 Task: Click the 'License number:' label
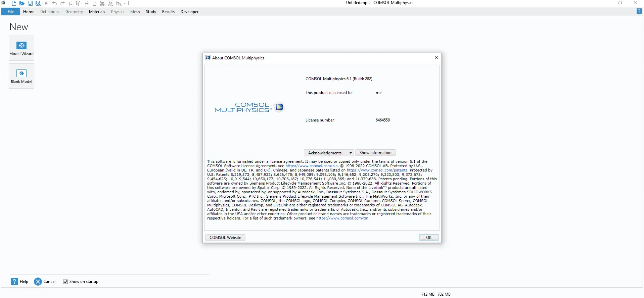(x=320, y=120)
